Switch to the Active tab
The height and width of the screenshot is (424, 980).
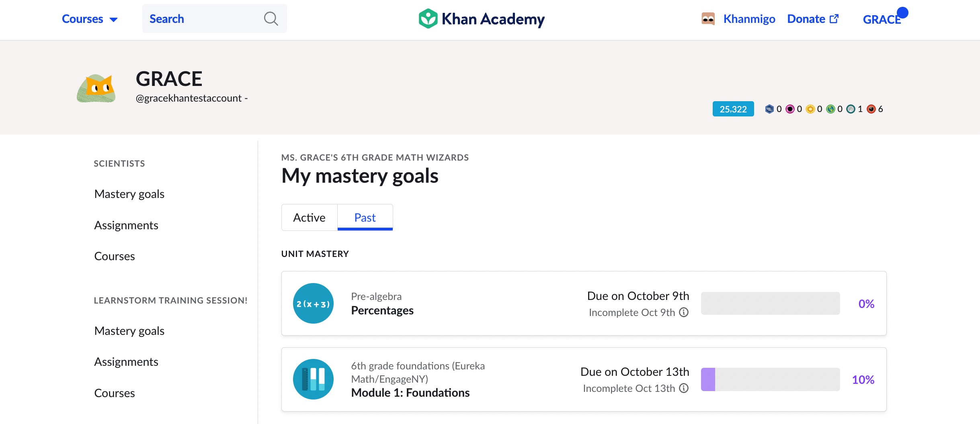pyautogui.click(x=309, y=217)
